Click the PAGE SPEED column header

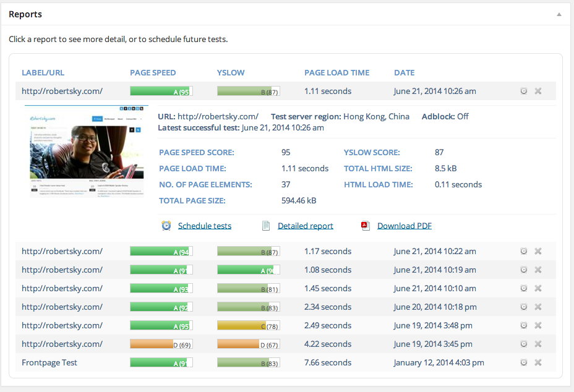pos(153,72)
